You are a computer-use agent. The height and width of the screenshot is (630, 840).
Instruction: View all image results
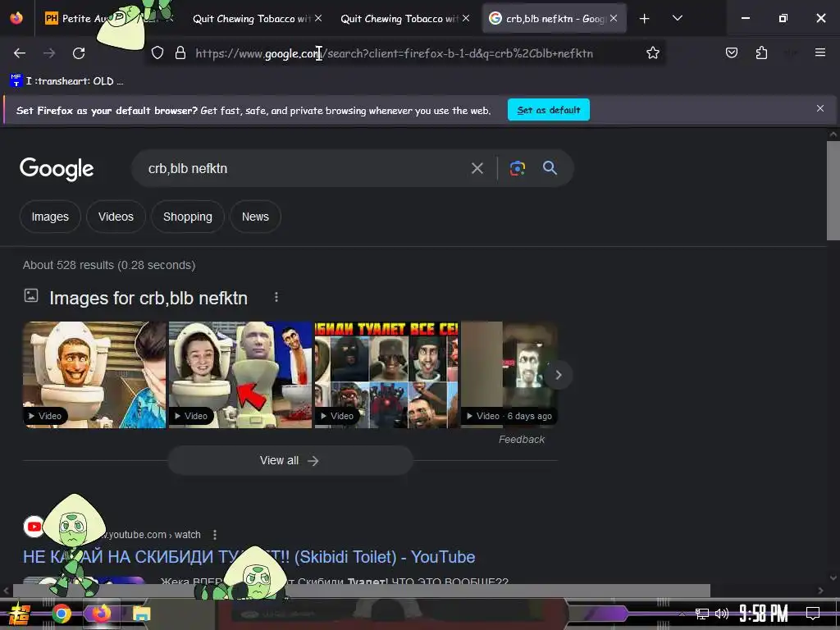point(290,461)
